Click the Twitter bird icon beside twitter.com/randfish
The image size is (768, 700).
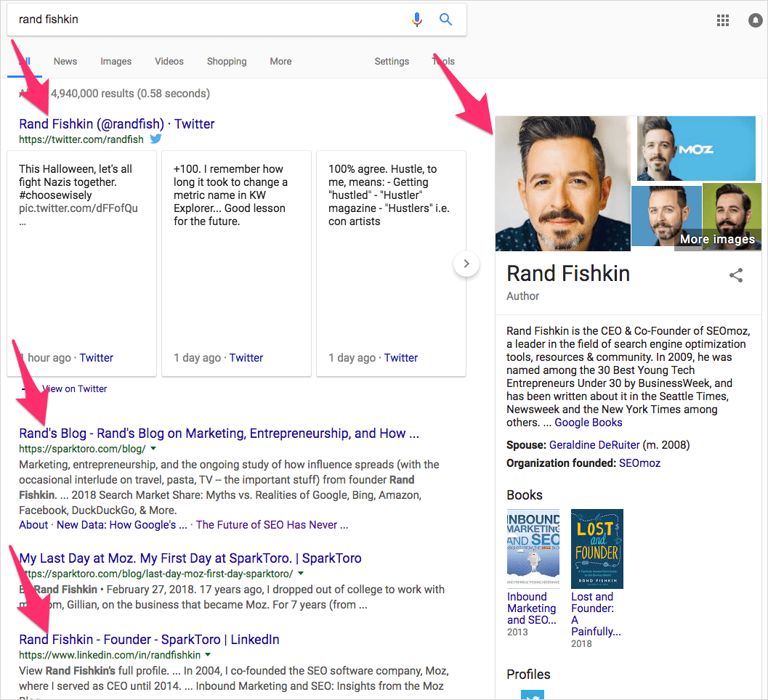point(155,139)
